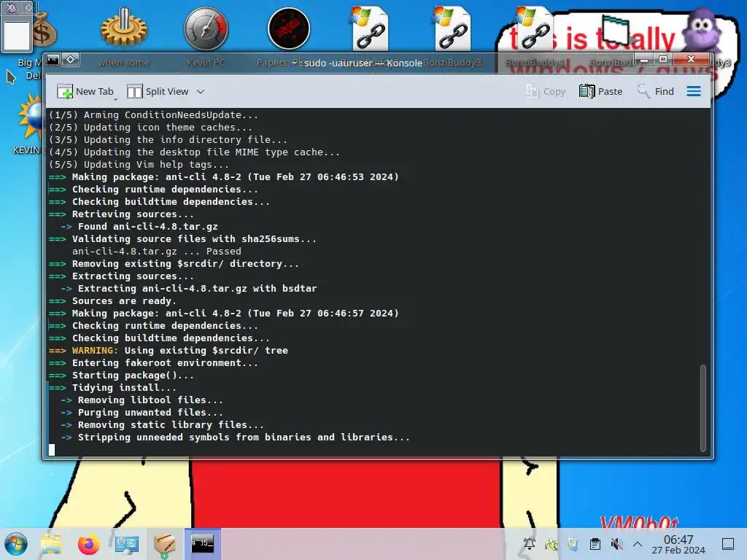Open notifications bell in system tray
Viewport: 747px width, 560px height.
point(530,544)
